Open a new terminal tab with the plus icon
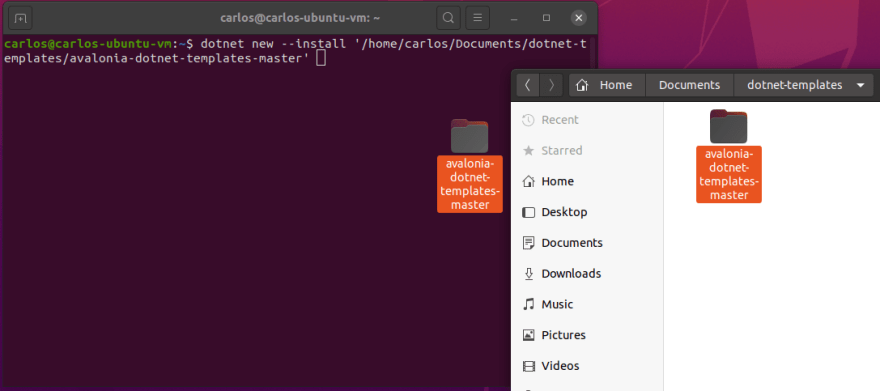Viewport: 880px width, 391px height. point(20,18)
